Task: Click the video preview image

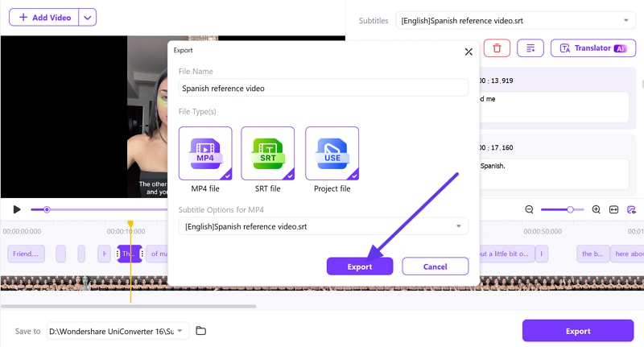Action: tap(85, 117)
